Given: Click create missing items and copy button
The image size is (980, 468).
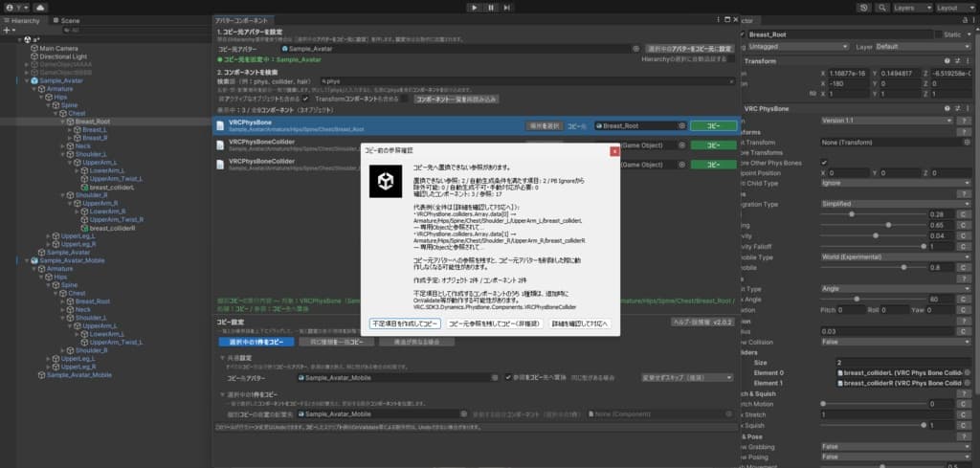Looking at the screenshot, I should point(405,323).
